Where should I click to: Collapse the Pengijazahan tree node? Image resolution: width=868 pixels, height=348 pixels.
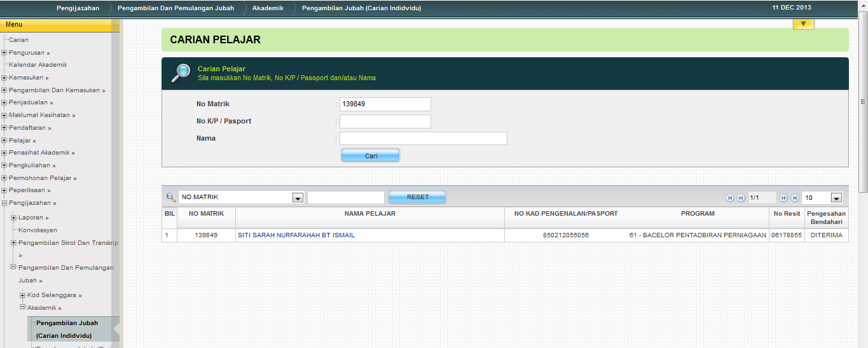(4, 203)
